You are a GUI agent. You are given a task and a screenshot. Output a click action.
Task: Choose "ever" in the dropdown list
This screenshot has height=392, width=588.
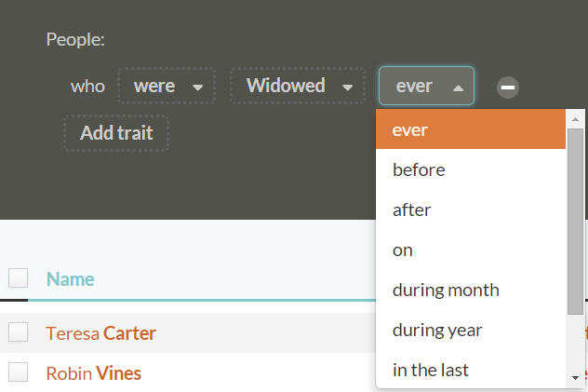[x=470, y=129]
